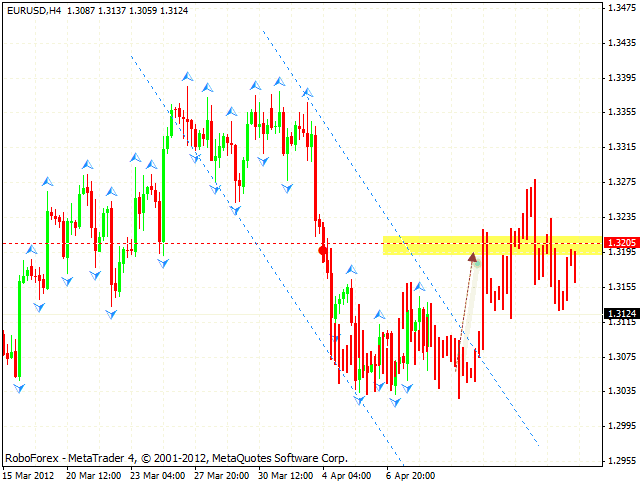This screenshot has width=640, height=483.
Task: Click the red dot marker on the dashed line
Action: click(x=323, y=250)
